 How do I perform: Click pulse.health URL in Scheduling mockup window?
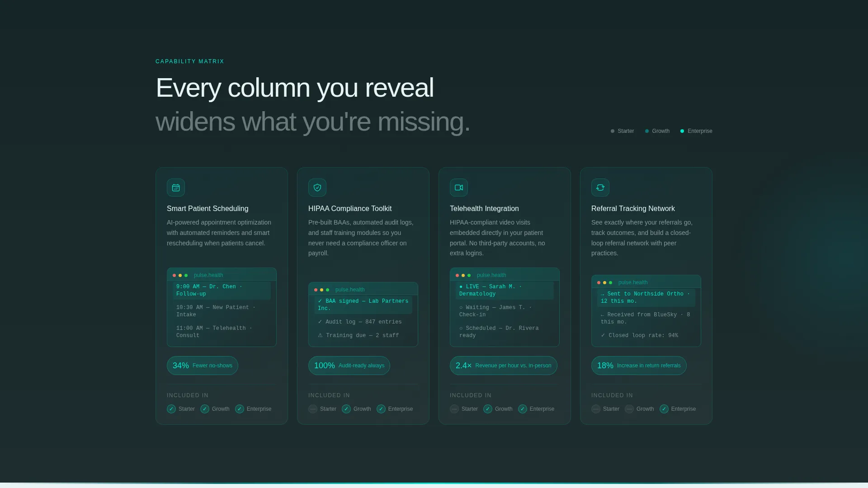point(208,275)
